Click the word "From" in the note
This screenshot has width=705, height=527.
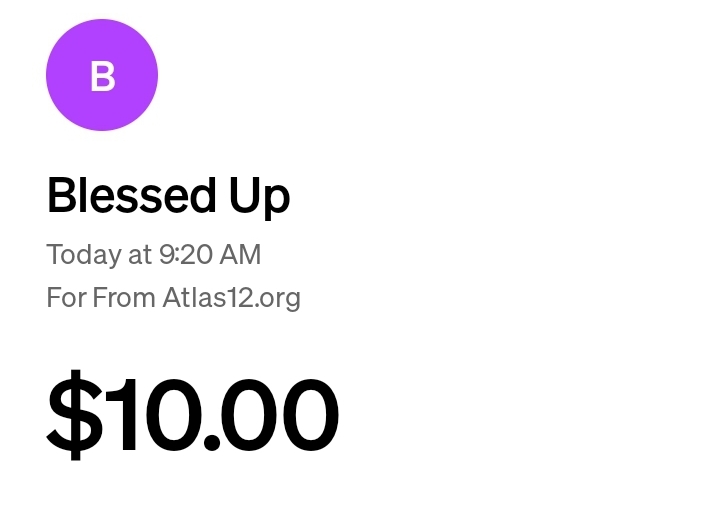point(124,298)
